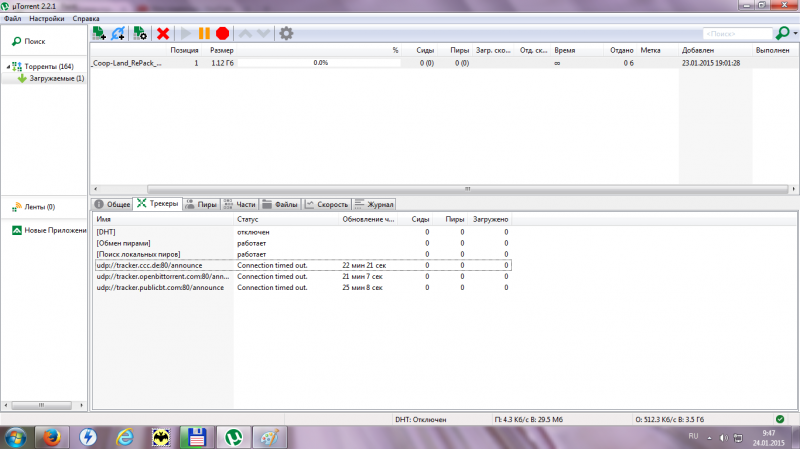Sort torrents by Отдано column
The width and height of the screenshot is (800, 449).
point(621,50)
